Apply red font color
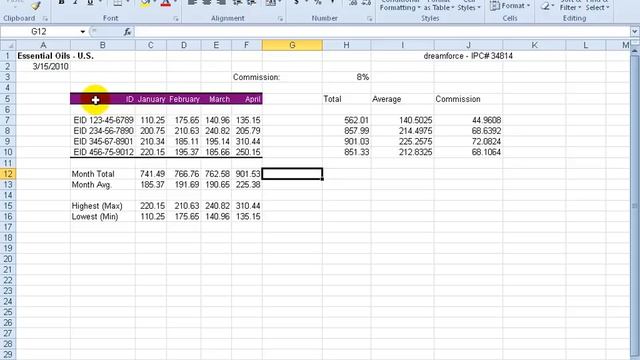The image size is (640, 360). point(165,4)
